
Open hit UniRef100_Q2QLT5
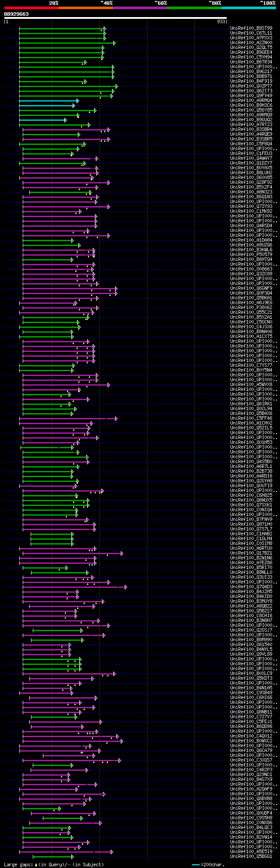point(251,48)
